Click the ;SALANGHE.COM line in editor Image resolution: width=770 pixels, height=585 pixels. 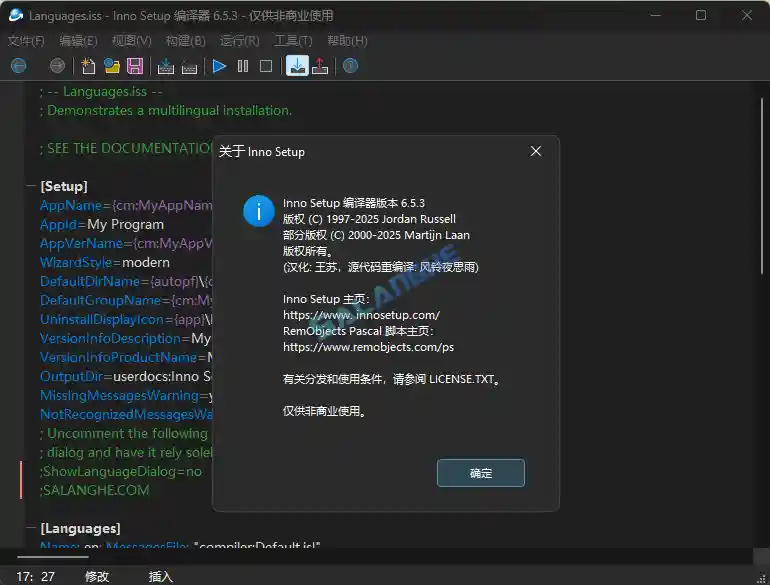click(x=94, y=490)
